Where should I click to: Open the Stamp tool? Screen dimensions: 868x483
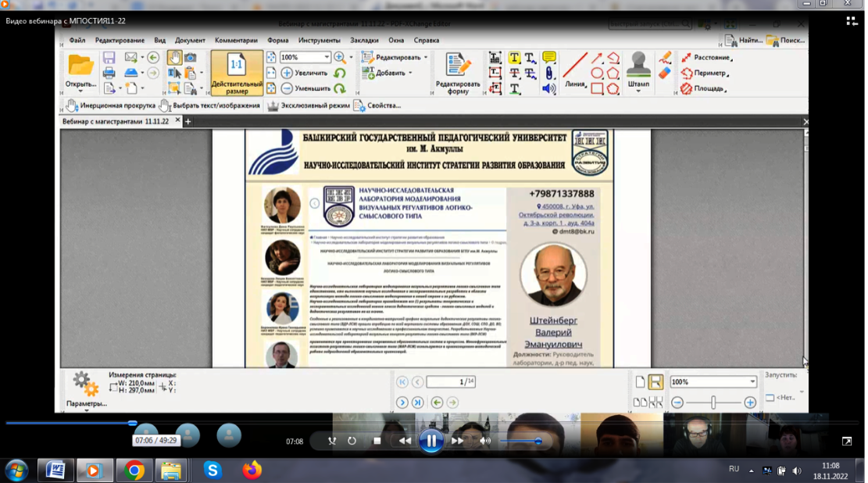click(638, 66)
